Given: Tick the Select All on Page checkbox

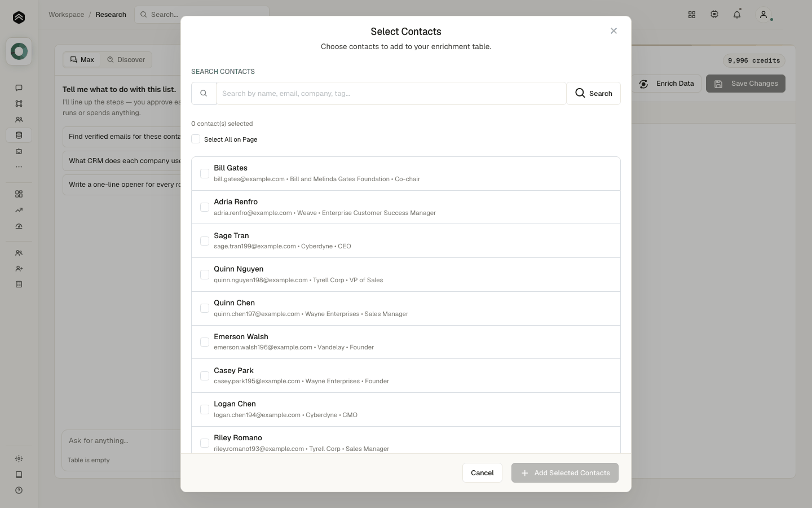Looking at the screenshot, I should pyautogui.click(x=196, y=139).
